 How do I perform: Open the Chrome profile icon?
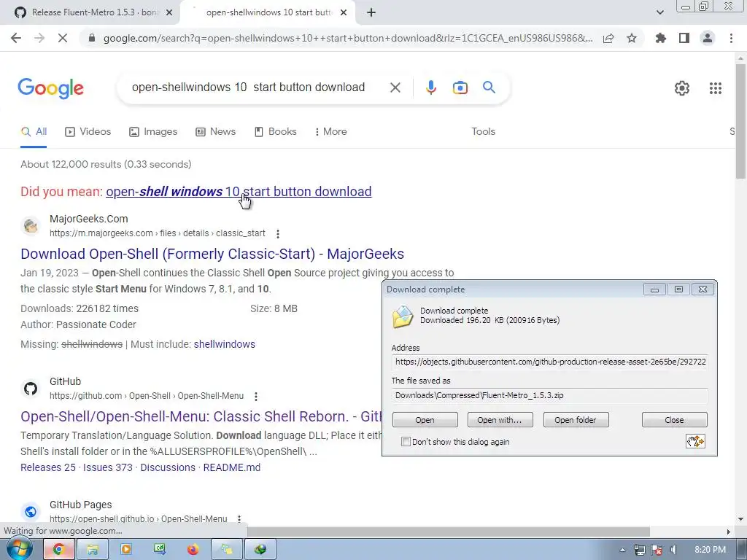point(708,38)
